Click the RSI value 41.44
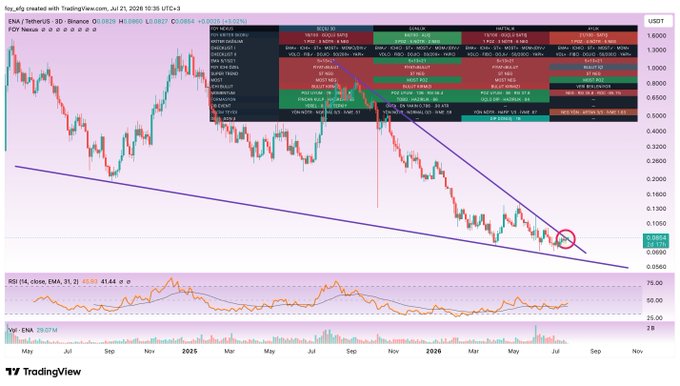The width and height of the screenshot is (680, 386). pos(108,281)
